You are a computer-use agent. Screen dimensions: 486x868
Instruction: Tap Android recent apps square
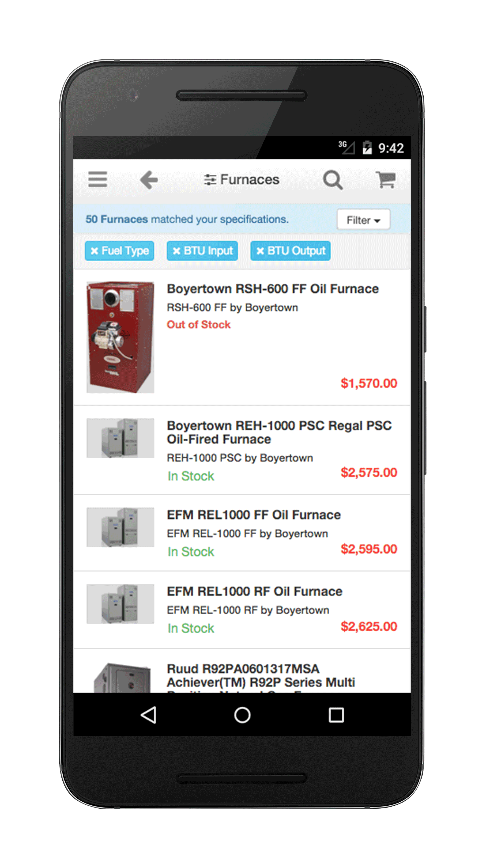tap(336, 715)
